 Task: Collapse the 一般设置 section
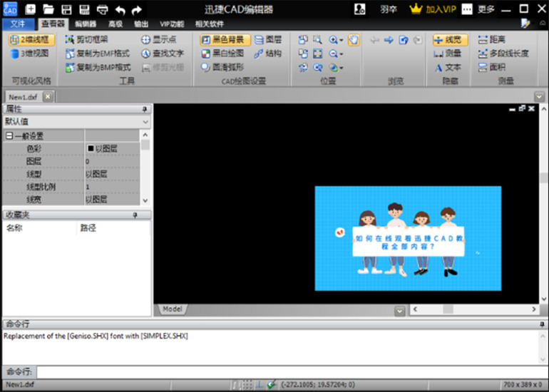tap(9, 136)
